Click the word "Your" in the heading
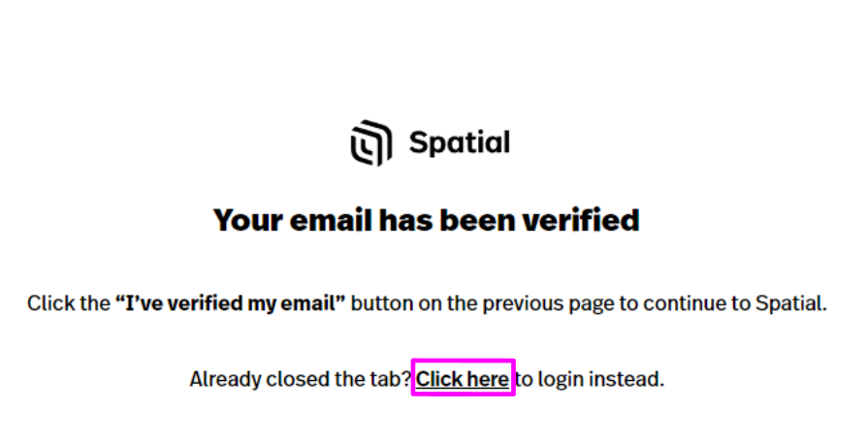868x443 pixels. point(248,220)
